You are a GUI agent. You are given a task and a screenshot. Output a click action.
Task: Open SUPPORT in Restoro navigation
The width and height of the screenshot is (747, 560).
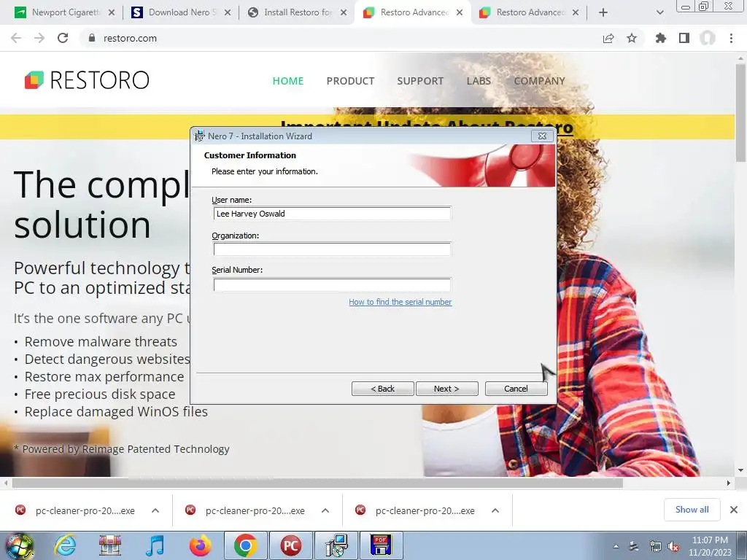click(420, 81)
